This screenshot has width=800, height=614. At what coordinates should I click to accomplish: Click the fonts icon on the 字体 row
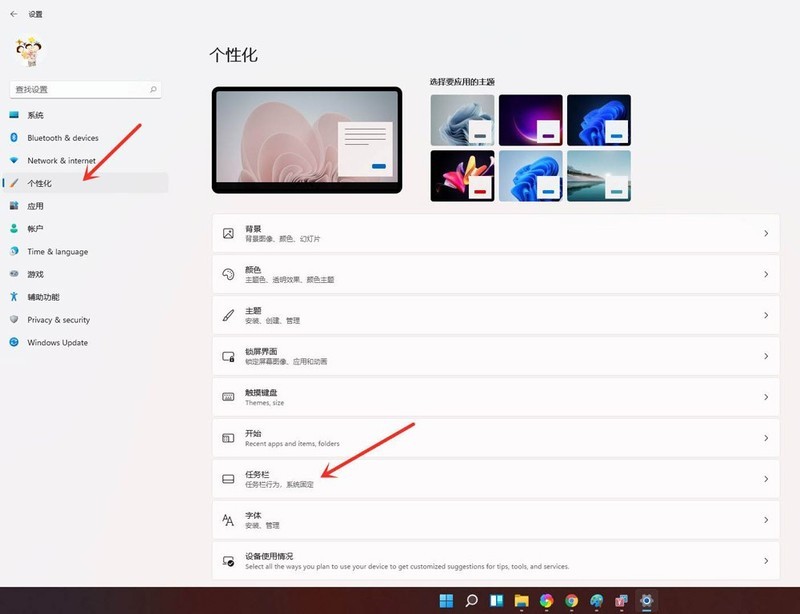point(226,519)
